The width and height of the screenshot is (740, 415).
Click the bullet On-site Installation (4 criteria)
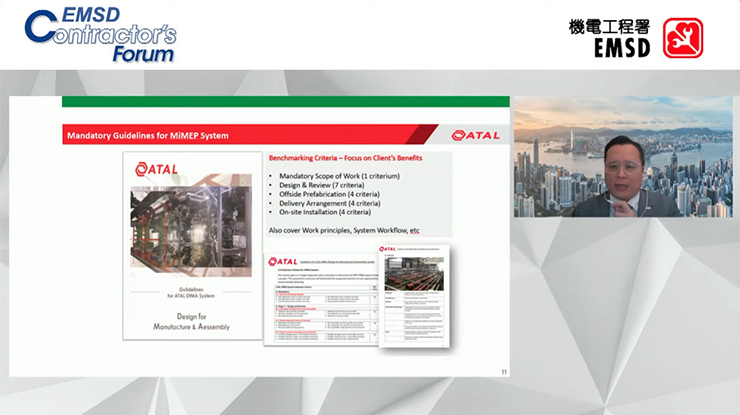[325, 212]
